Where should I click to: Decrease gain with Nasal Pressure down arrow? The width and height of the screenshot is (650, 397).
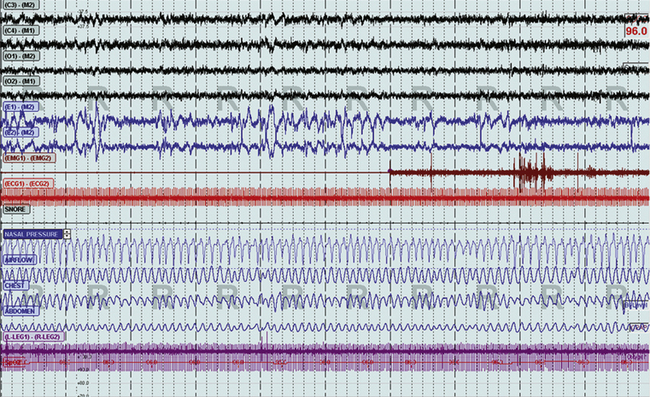point(67,237)
